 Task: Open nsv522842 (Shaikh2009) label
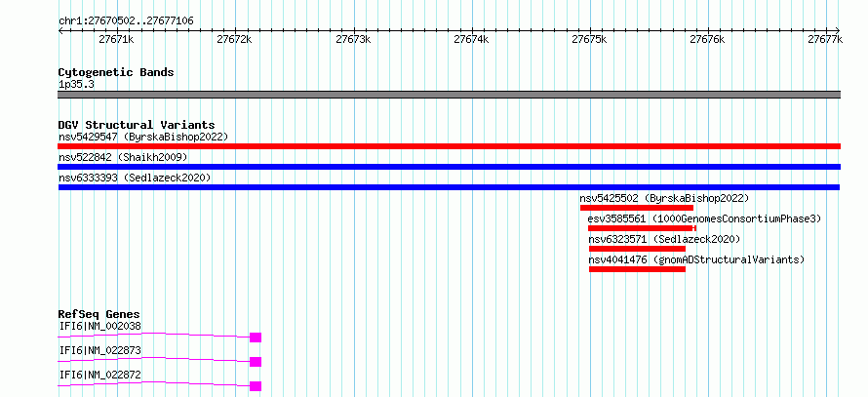click(x=123, y=157)
